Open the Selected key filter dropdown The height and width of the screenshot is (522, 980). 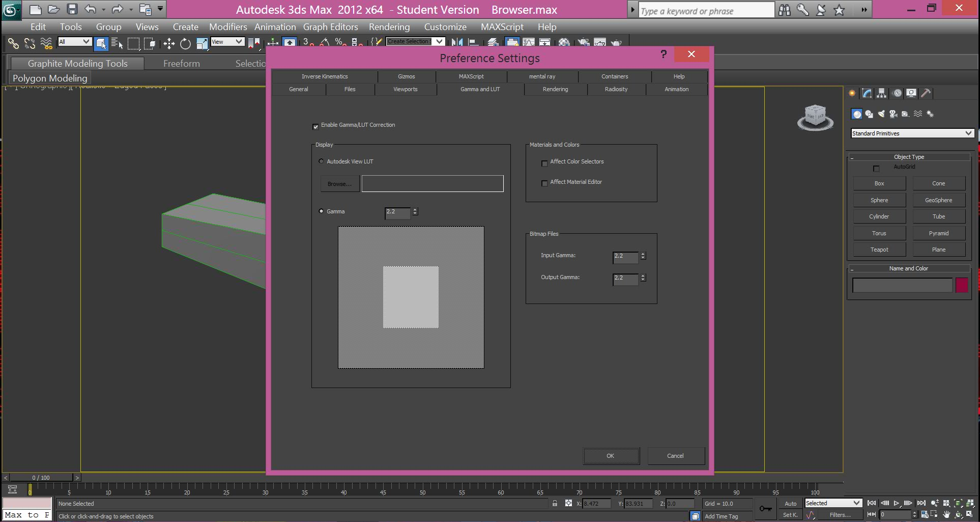[x=833, y=503]
